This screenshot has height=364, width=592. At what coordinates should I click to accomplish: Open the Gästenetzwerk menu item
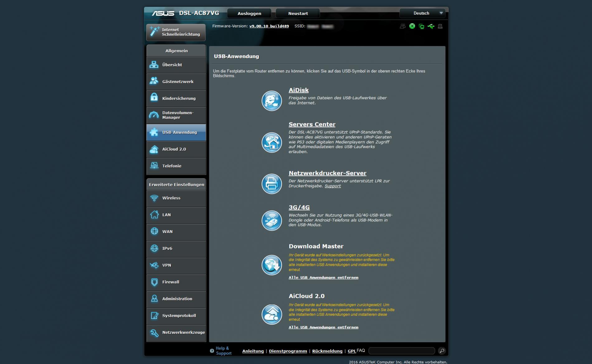coord(176,82)
